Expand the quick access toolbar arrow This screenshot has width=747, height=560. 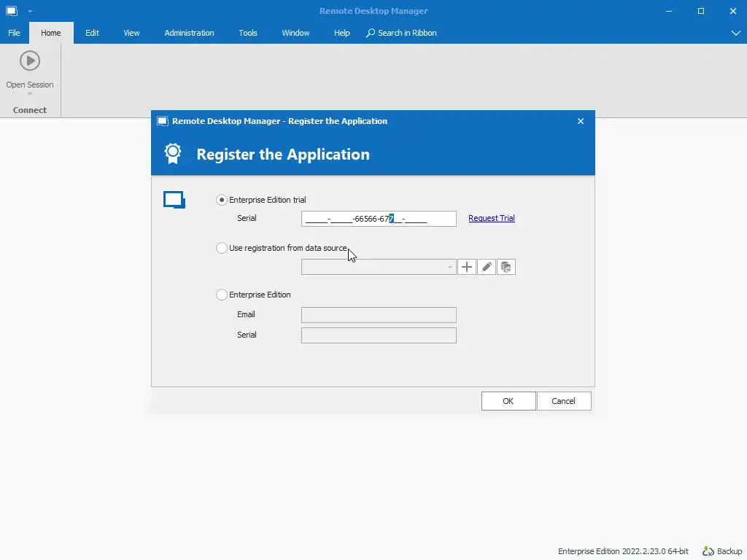point(29,11)
